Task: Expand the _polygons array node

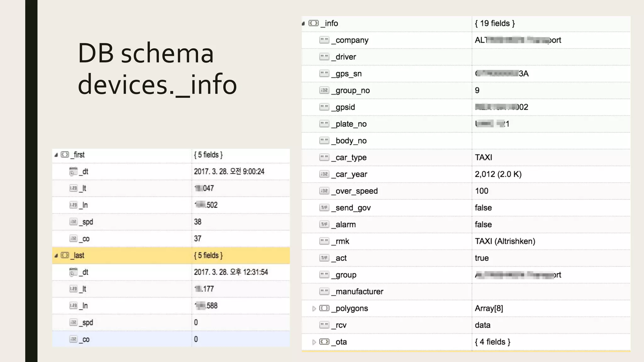Action: [314, 309]
